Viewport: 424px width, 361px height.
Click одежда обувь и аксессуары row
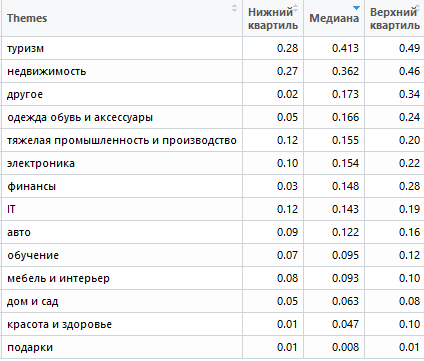pos(212,117)
